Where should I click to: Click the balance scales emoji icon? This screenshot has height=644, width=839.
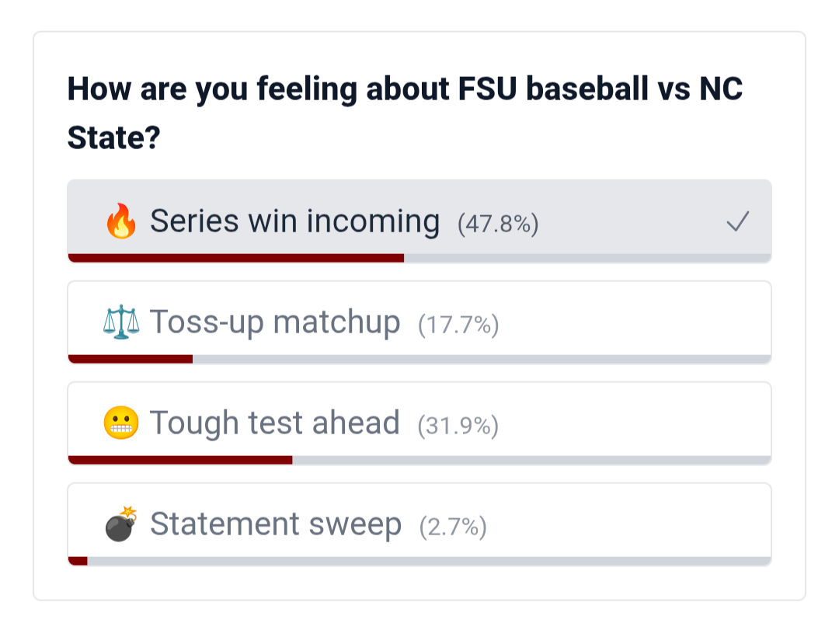(x=121, y=322)
